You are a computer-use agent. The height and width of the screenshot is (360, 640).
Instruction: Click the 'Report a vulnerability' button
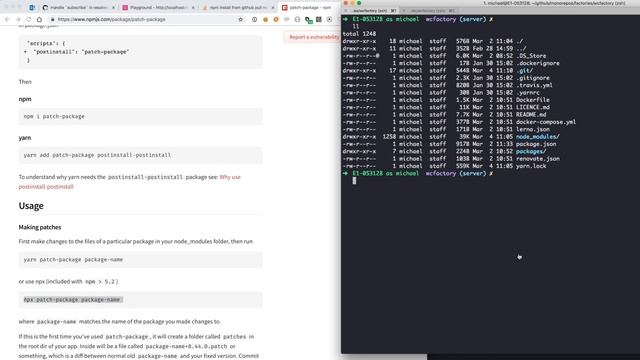(x=313, y=37)
